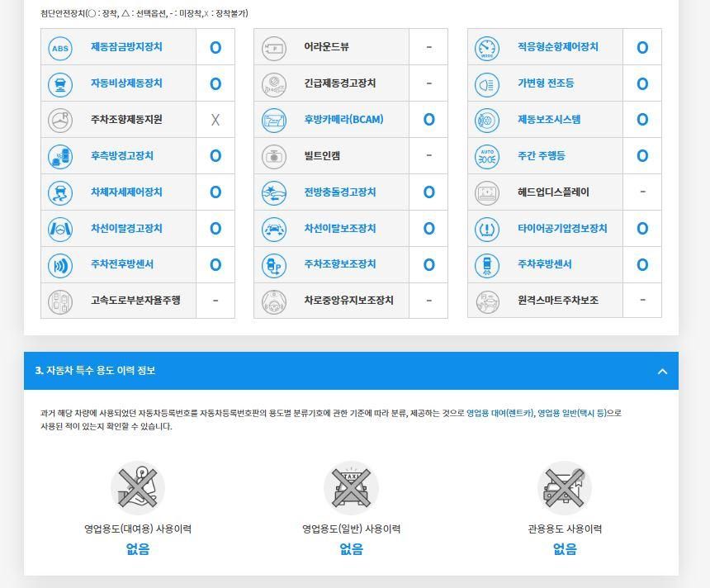The height and width of the screenshot is (588, 710).
Task: Click the dash status of 헤드업디스플레이
Action: 642,192
